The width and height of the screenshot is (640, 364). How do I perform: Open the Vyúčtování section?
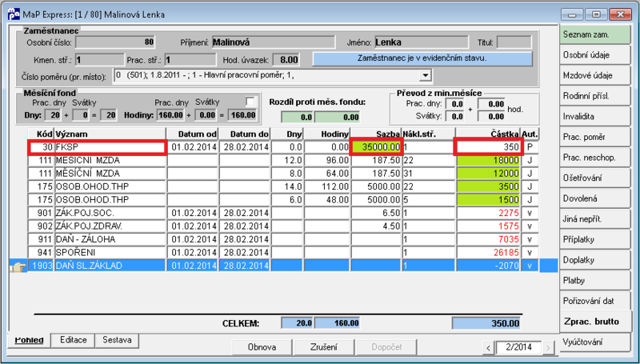[x=594, y=342]
